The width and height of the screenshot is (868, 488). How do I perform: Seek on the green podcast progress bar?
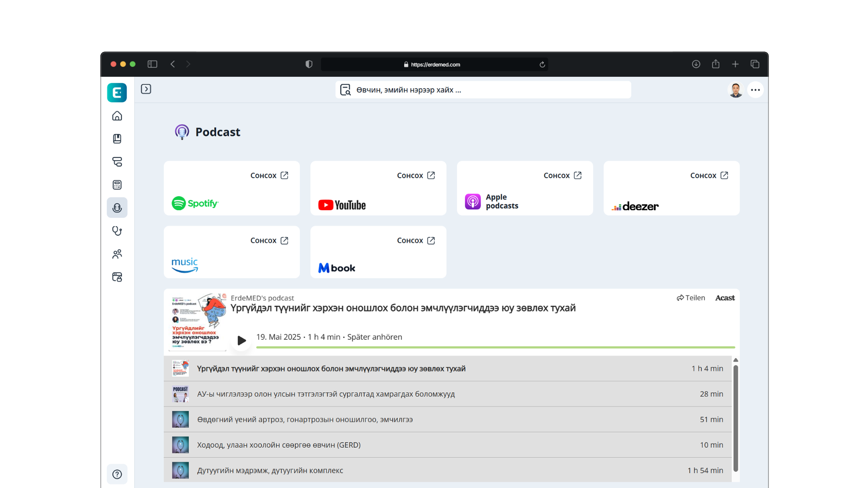click(495, 347)
